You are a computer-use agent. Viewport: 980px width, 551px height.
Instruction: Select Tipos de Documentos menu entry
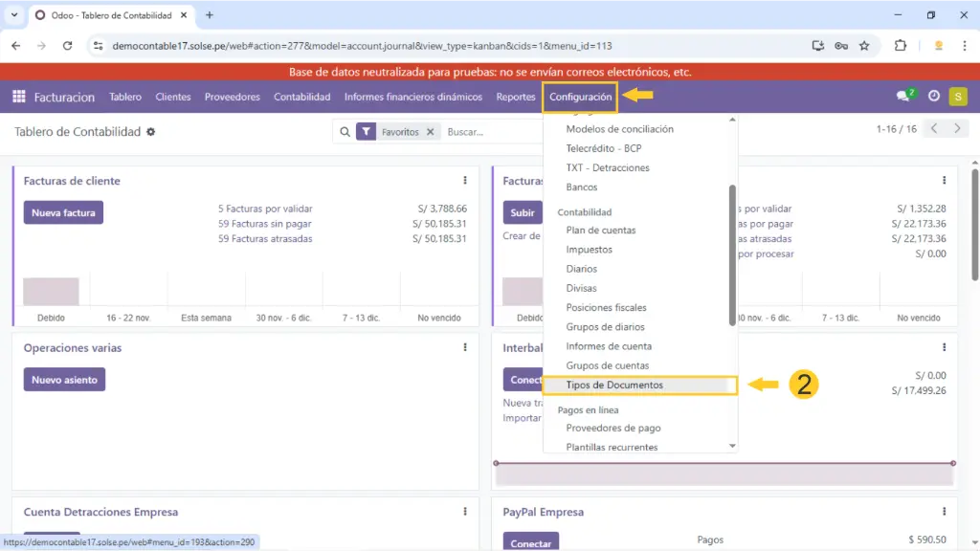tap(614, 386)
